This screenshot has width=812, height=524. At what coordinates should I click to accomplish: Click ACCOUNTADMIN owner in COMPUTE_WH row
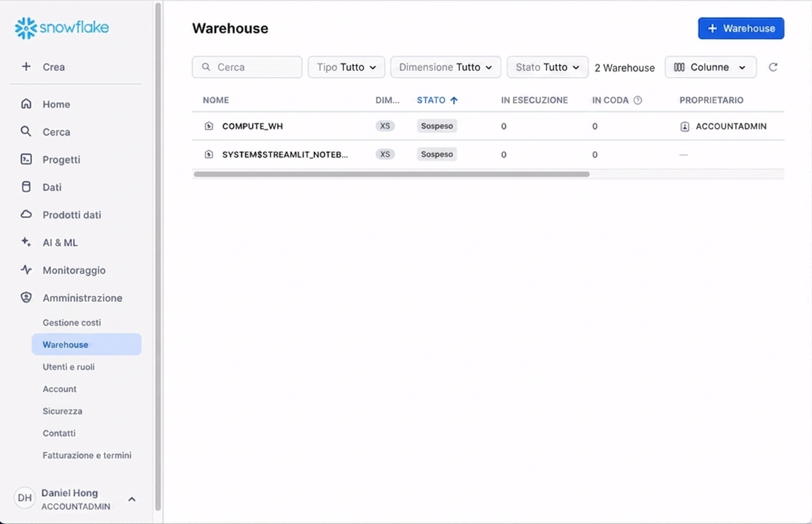(731, 127)
